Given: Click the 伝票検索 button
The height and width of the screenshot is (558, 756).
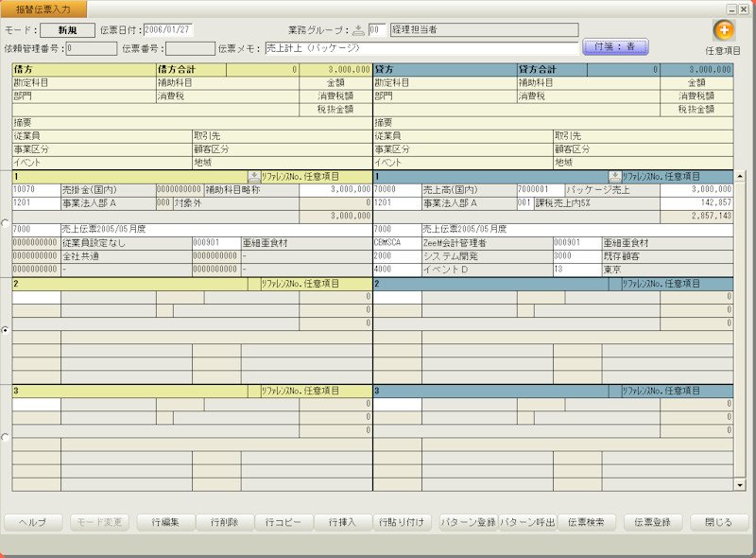Looking at the screenshot, I should [586, 522].
